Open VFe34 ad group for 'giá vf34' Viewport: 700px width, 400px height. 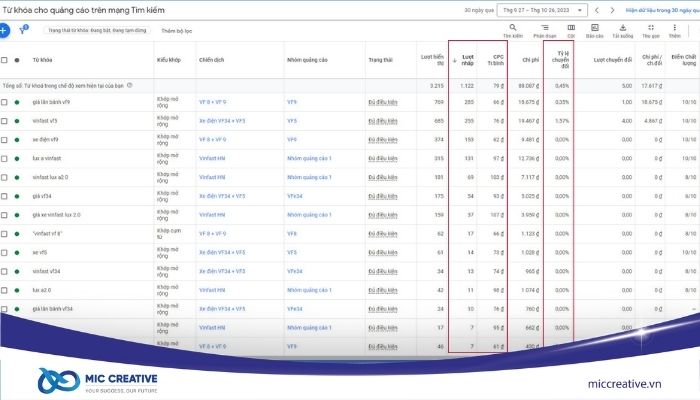coord(295,196)
